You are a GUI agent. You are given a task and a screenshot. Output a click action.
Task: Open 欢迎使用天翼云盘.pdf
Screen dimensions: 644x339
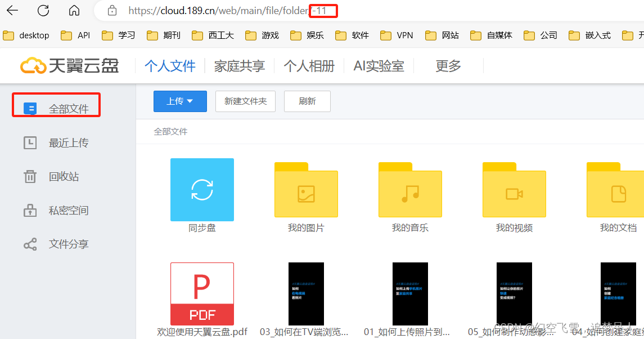click(202, 293)
